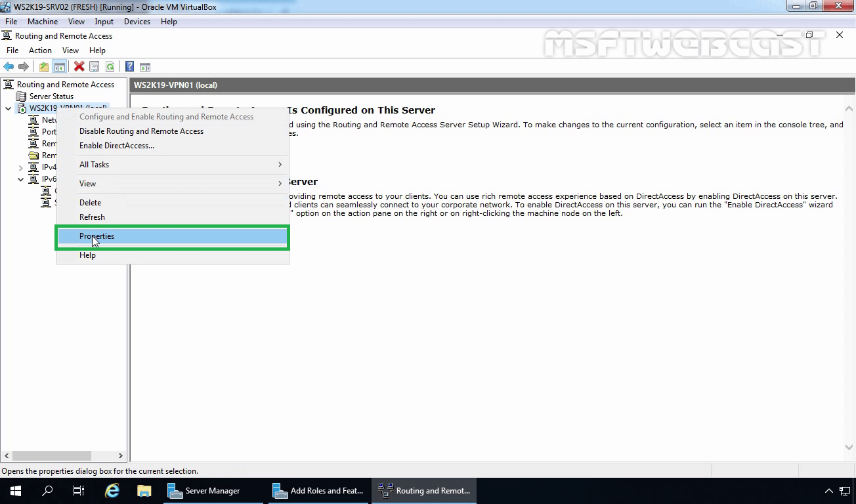The width and height of the screenshot is (856, 504).
Task: Click the Up One Level folder icon
Action: (x=44, y=66)
